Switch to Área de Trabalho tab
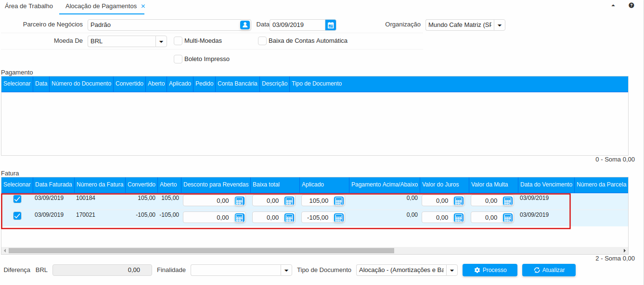 point(29,6)
